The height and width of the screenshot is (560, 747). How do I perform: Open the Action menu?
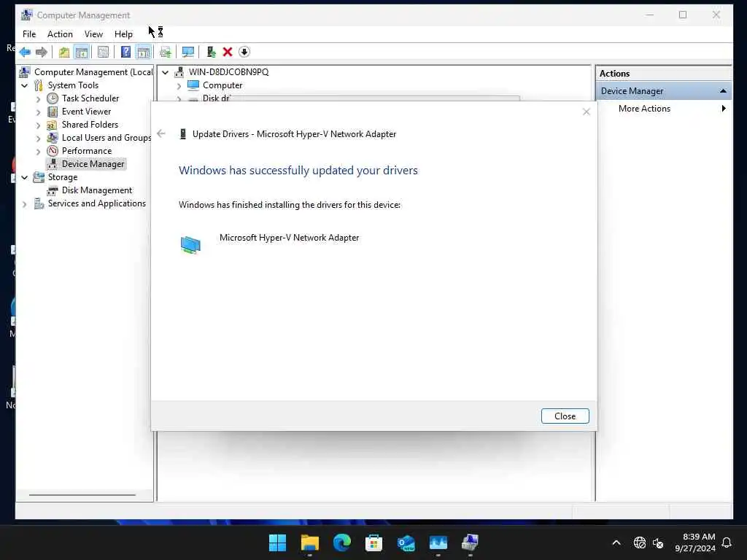click(x=60, y=34)
